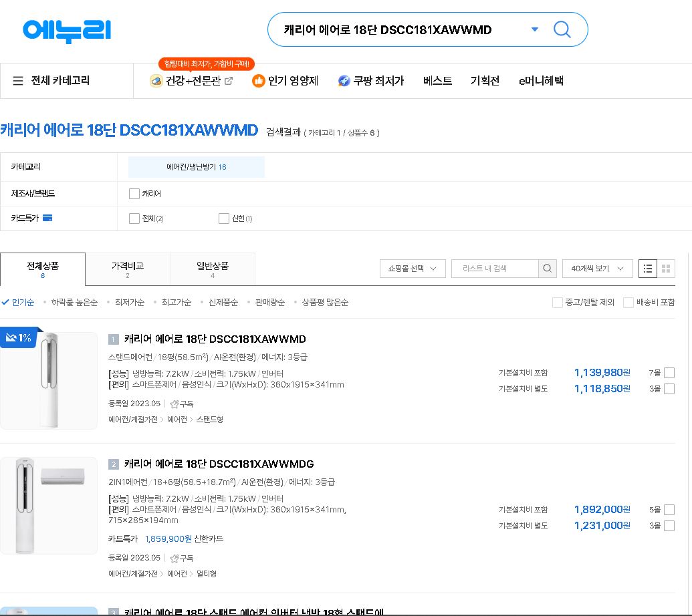Screen dimensions: 692x616
Task: Switch to 전체상품 tab
Action: click(x=43, y=269)
